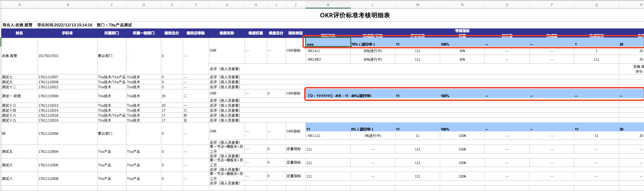
Task: Click the 维度总分 header cell
Action: [x=276, y=33]
